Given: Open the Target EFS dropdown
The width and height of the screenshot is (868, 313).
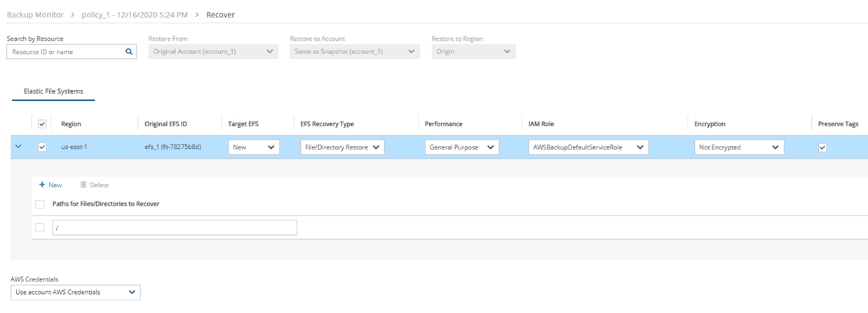Looking at the screenshot, I should tap(253, 147).
